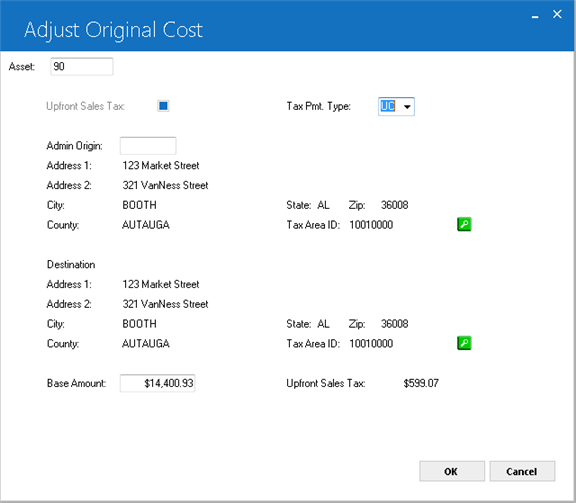Open the Admin Origin Tax Area ID lookup icon
Viewport: 576px width, 503px height.
(464, 224)
